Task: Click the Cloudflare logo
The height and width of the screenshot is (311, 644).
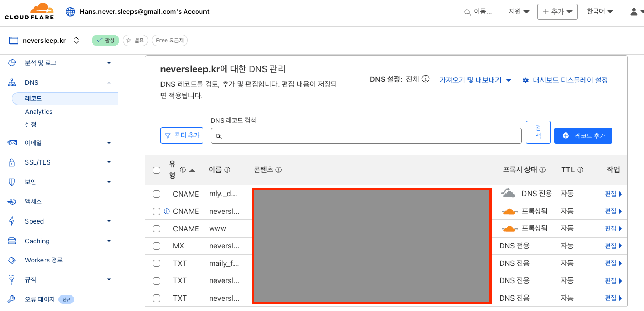Action: [x=30, y=11]
